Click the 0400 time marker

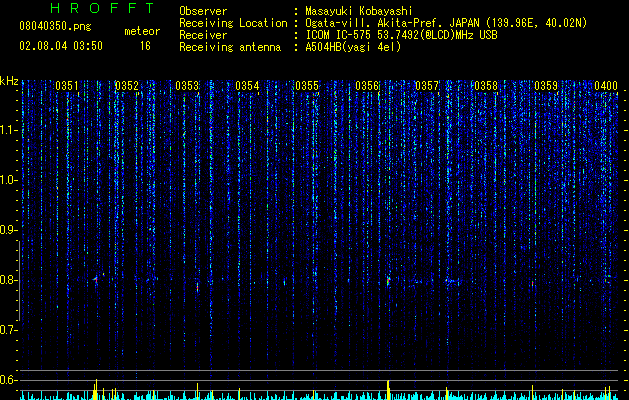[606, 86]
